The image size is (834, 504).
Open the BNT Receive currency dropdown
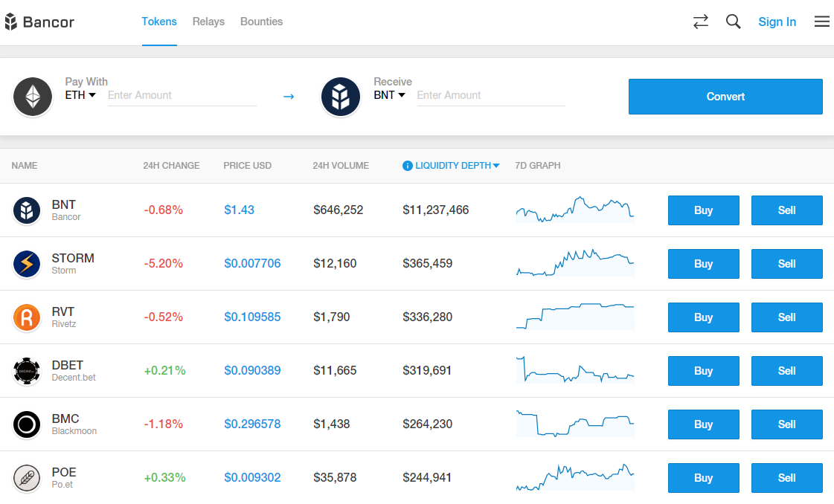coord(389,95)
